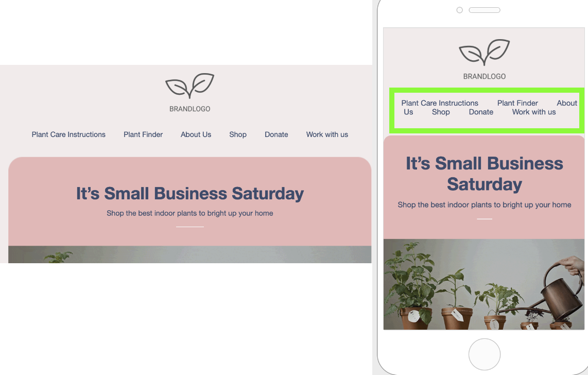Tap the phone mockup home button
This screenshot has height=375, width=588.
485,354
